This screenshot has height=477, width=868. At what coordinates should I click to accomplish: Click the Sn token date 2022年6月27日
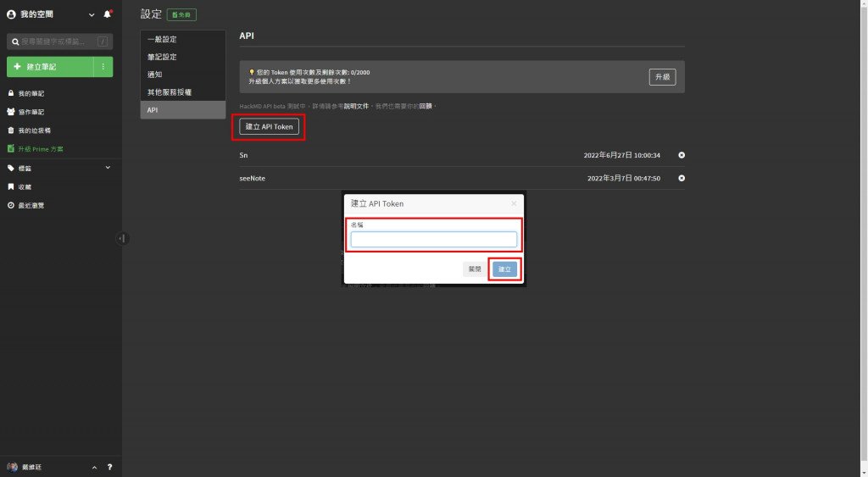click(x=621, y=156)
